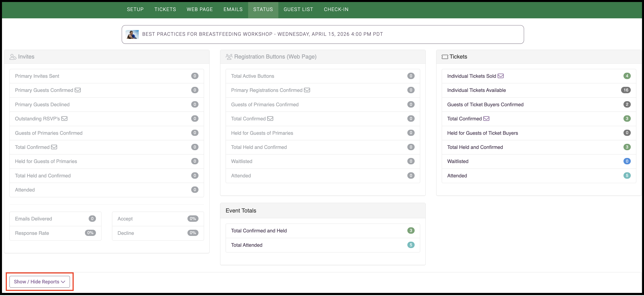Expand the Show / Hide Reports dropdown
The height and width of the screenshot is (296, 644).
tap(39, 282)
